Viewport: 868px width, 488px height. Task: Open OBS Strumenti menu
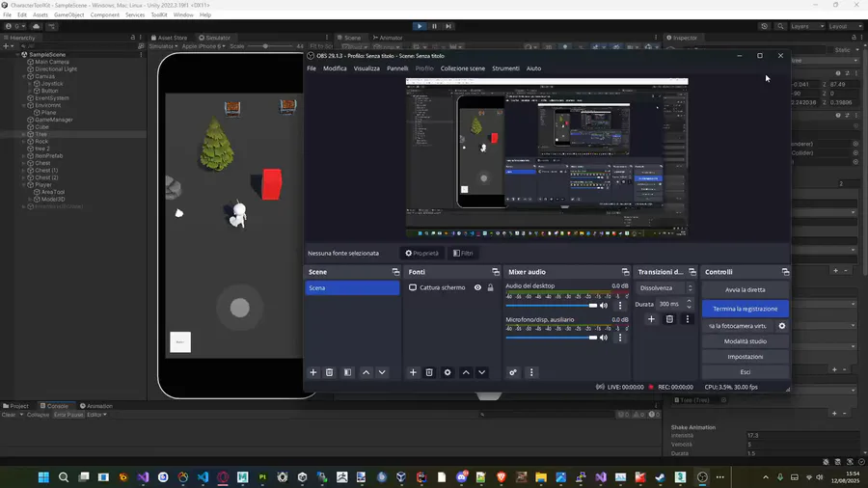point(505,68)
